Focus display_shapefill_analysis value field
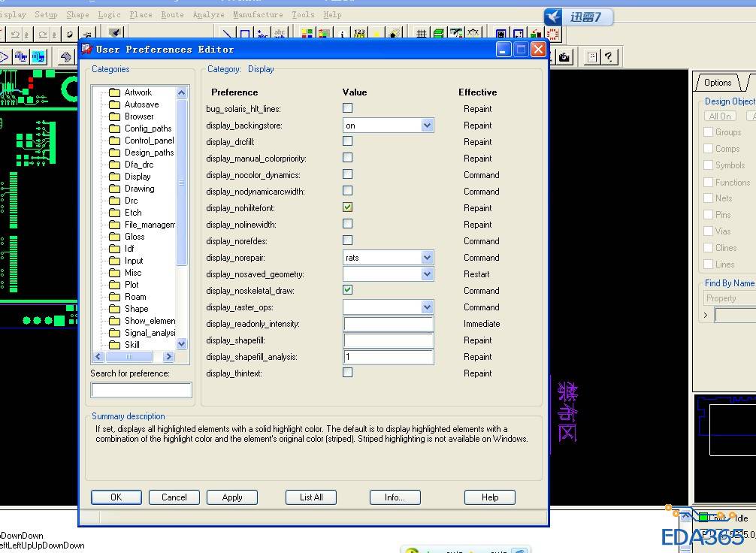 389,357
